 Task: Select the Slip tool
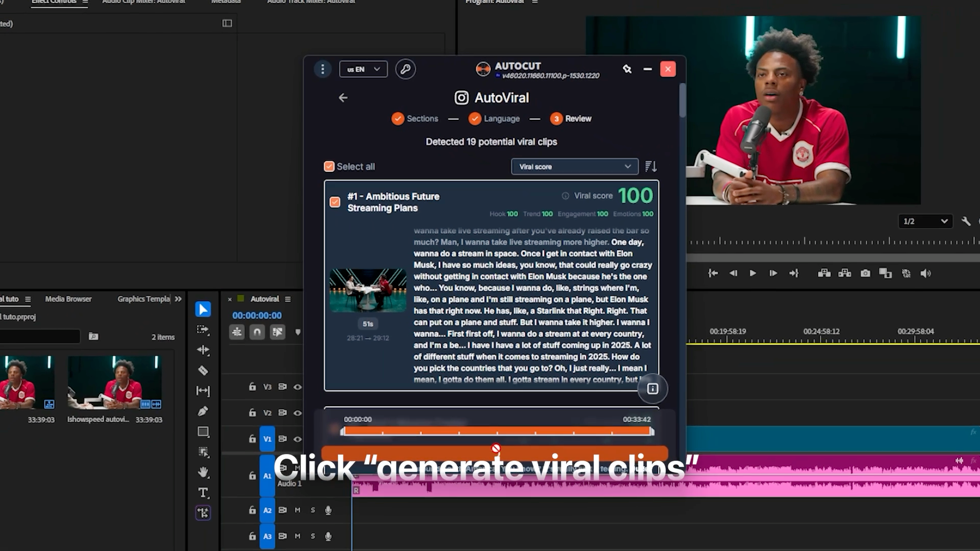coord(203,391)
